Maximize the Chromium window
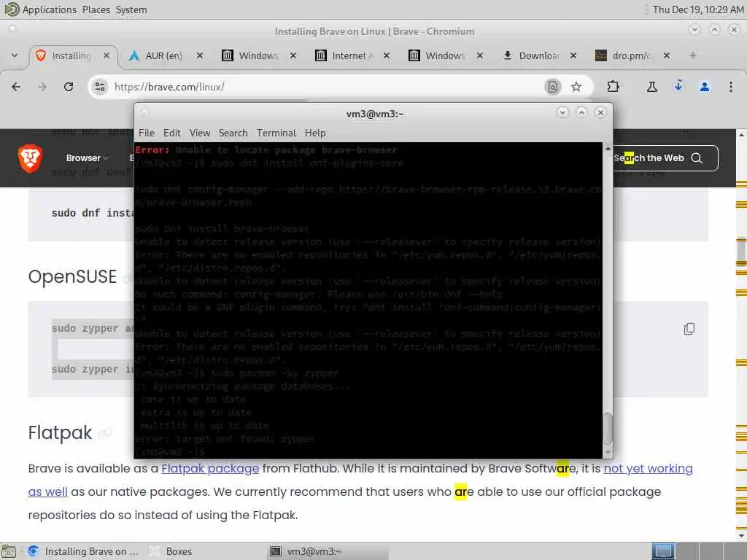Image resolution: width=747 pixels, height=560 pixels. 714,30
